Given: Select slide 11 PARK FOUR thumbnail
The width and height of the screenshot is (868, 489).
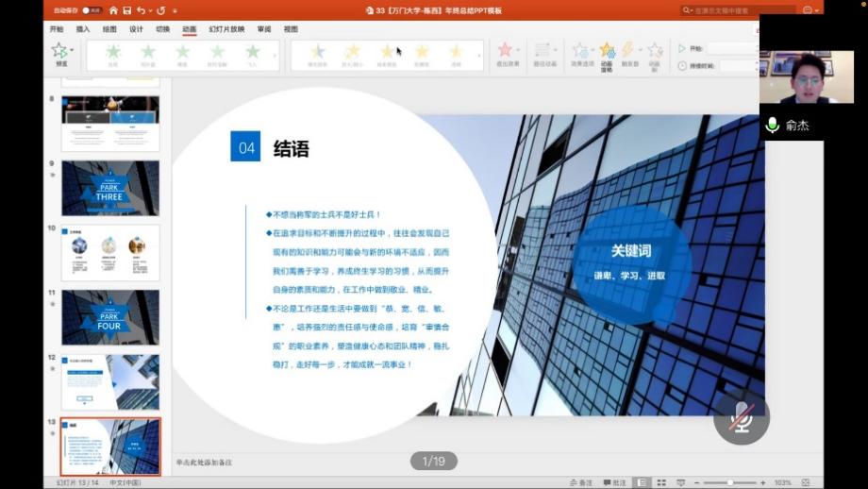Looking at the screenshot, I should 110,317.
